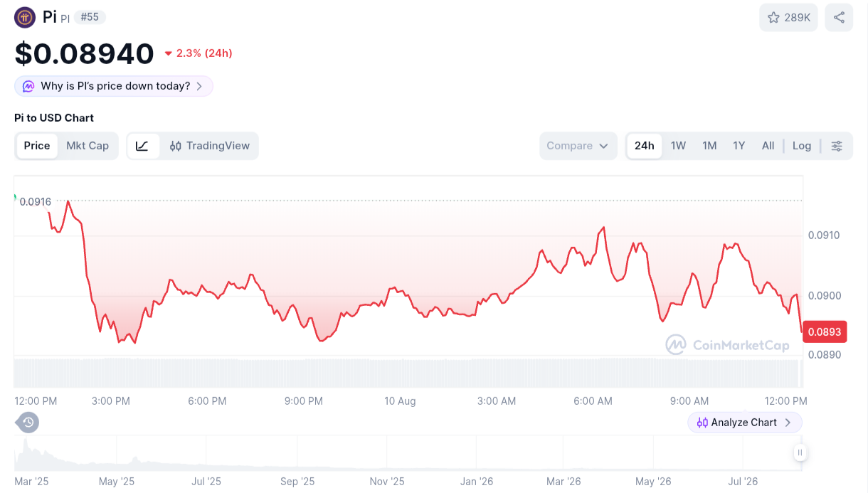The width and height of the screenshot is (868, 493).
Task: Select the 1W timeframe
Action: [678, 146]
